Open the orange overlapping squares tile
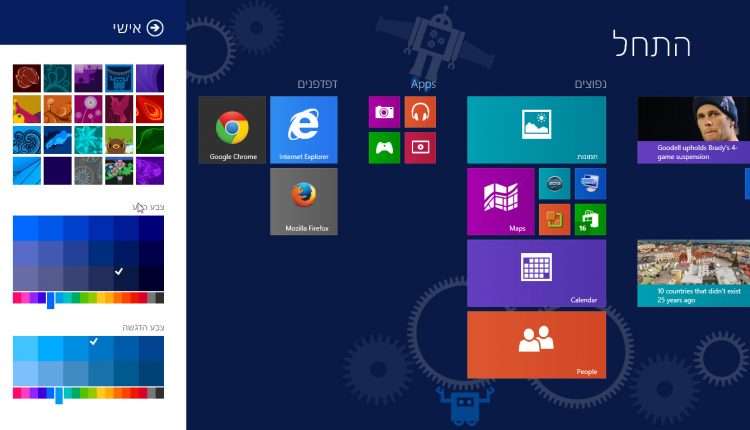Screen dimensions: 750x430 554,220
